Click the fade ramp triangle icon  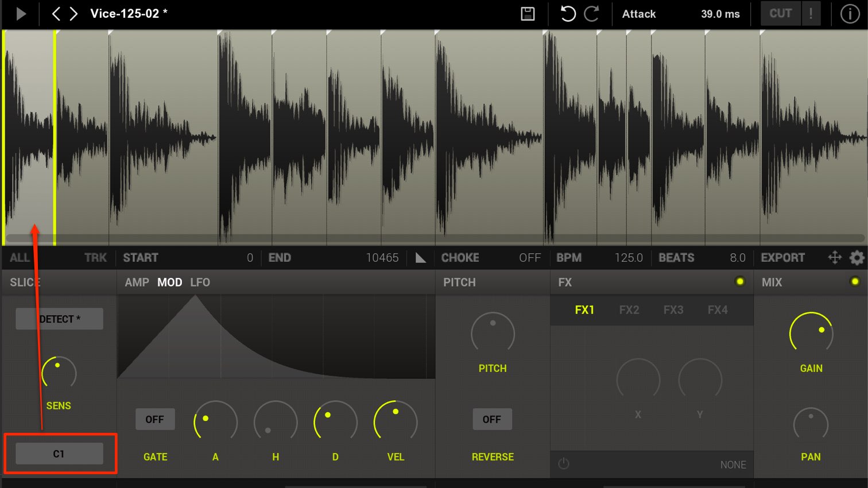(420, 258)
